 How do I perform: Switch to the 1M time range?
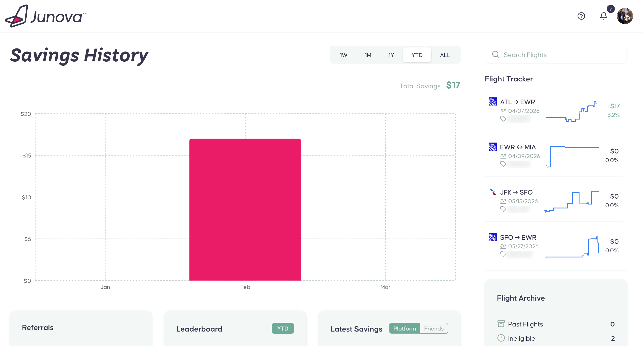tap(368, 55)
